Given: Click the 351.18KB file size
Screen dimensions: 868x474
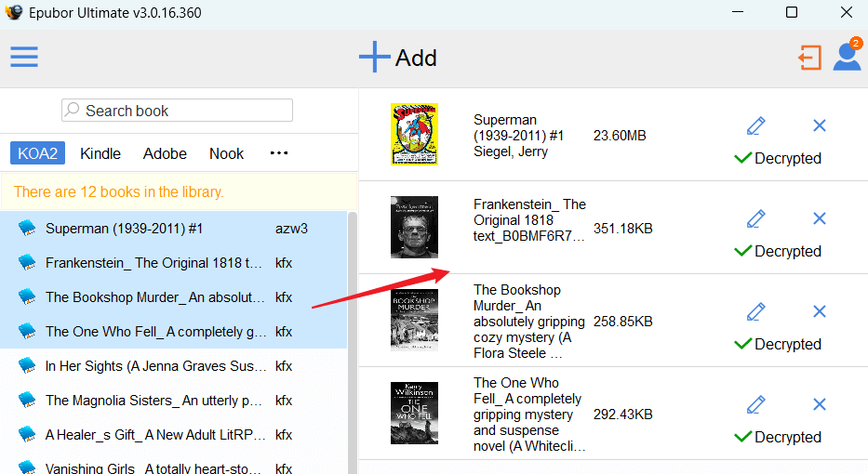Looking at the screenshot, I should point(622,229).
